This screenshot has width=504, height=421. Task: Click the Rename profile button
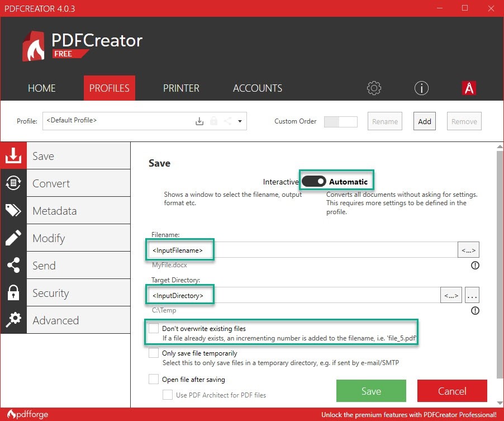[385, 121]
